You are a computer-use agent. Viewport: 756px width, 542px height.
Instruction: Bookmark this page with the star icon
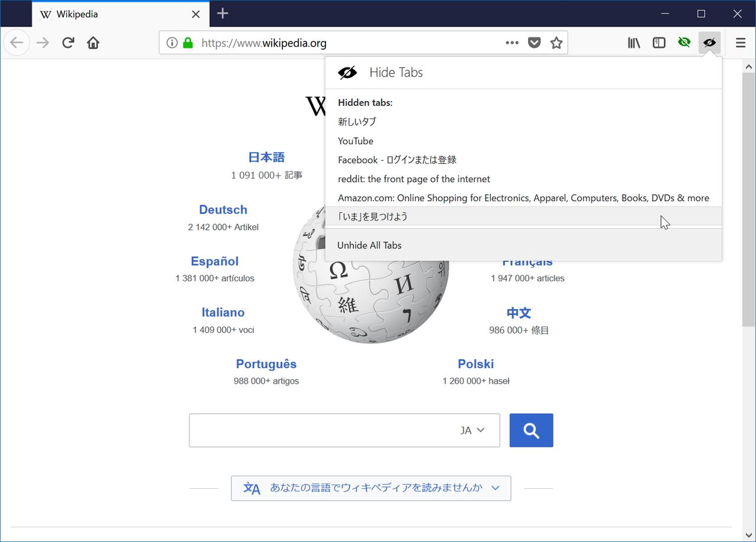(556, 43)
